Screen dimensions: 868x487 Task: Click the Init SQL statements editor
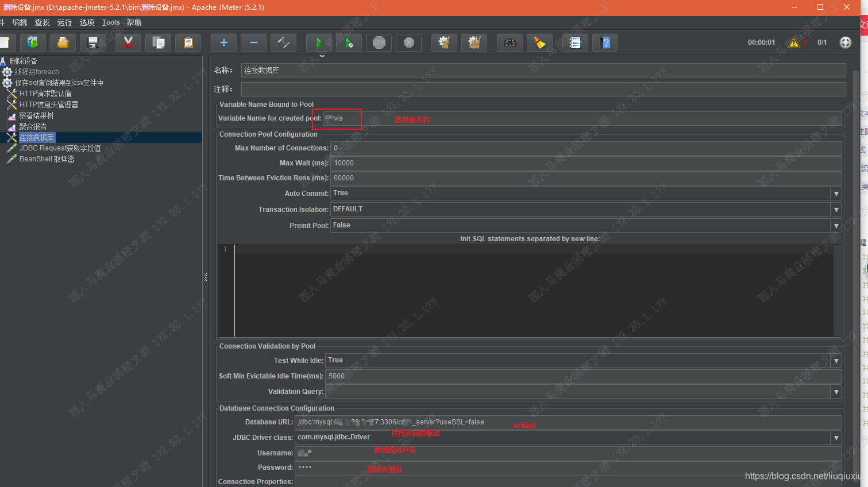534,291
